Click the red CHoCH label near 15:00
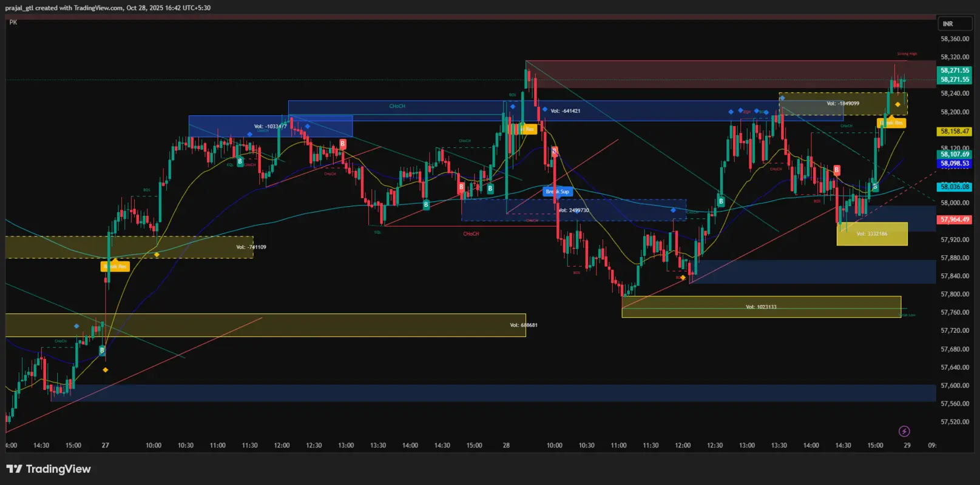Image resolution: width=980 pixels, height=485 pixels. pyautogui.click(x=471, y=233)
